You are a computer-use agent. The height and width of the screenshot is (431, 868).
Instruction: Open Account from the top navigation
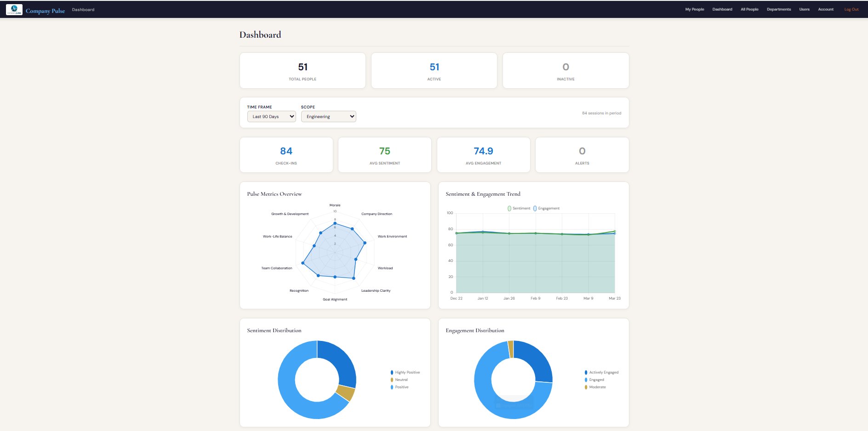826,9
